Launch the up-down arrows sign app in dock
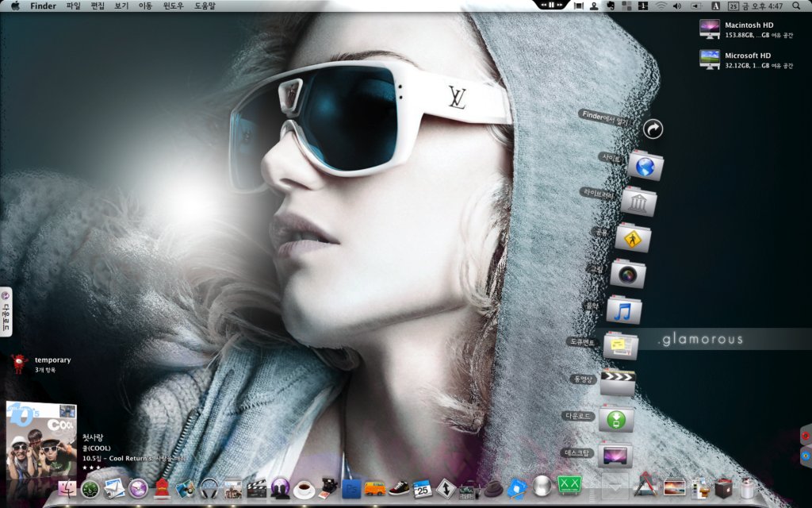Viewport: 812px width, 508px height. click(x=446, y=489)
